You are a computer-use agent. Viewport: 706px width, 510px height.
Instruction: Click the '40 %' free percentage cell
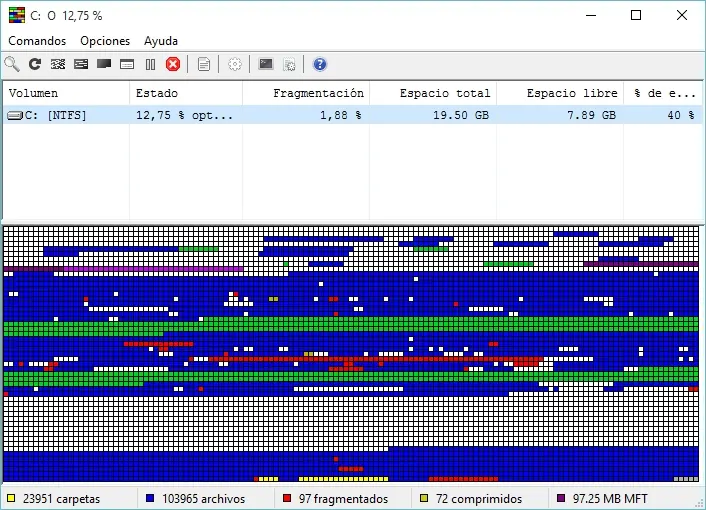pos(681,115)
